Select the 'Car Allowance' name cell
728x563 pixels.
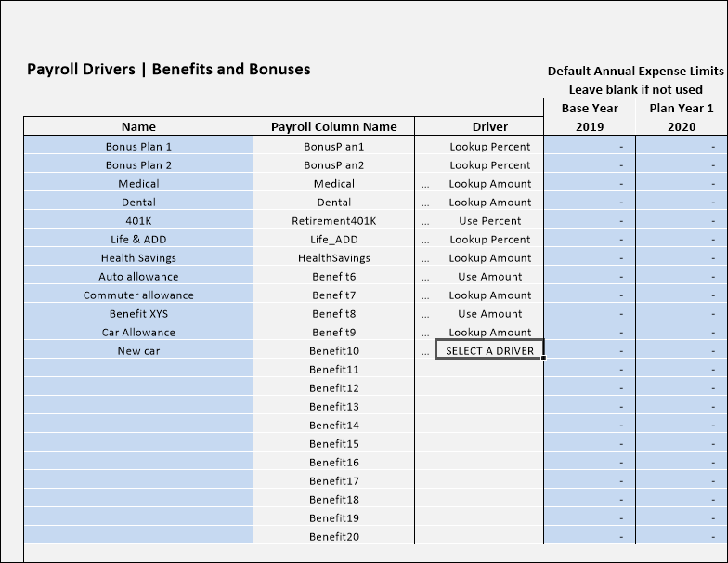[138, 331]
